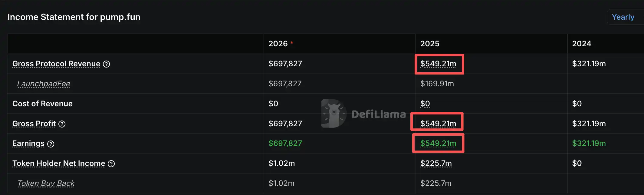Show the Token Holder Net Income help icon
Image resolution: width=644 pixels, height=195 pixels.
click(x=111, y=164)
